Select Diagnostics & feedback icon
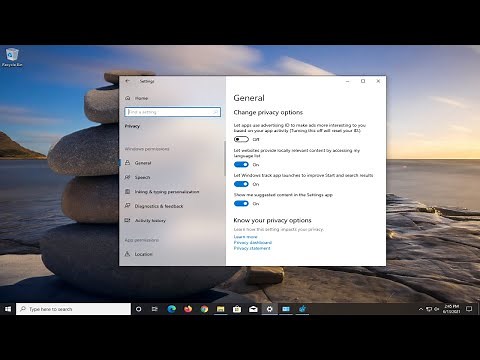Viewport: 480px width, 360px height. tap(127, 206)
